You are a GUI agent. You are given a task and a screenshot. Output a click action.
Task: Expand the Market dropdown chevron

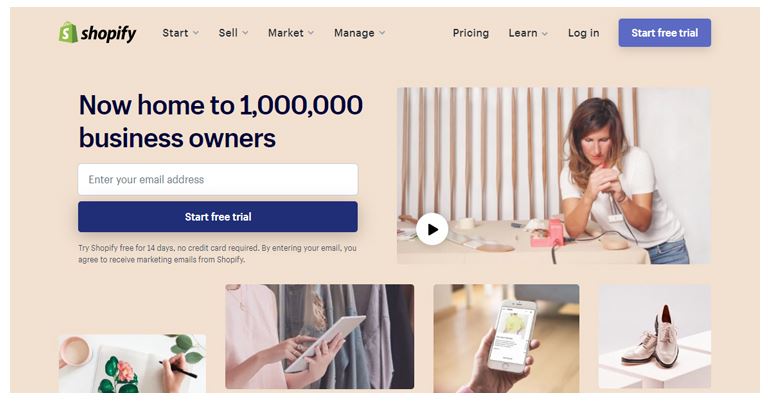pos(311,33)
